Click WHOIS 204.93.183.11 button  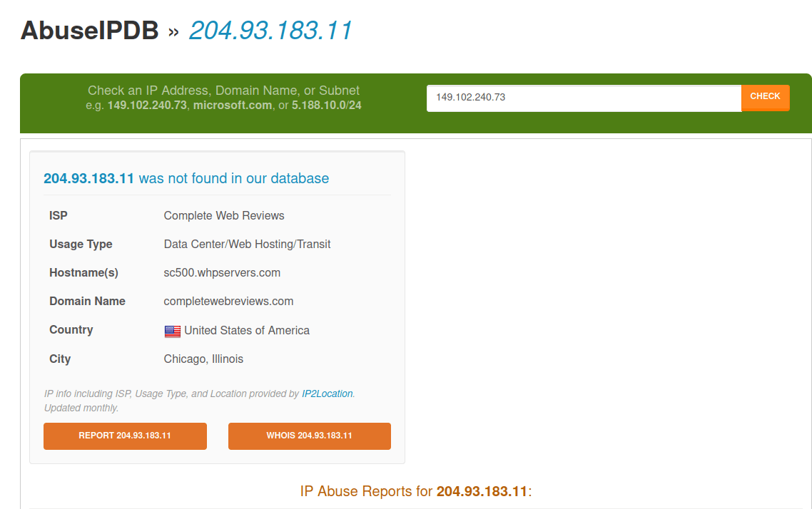point(309,436)
